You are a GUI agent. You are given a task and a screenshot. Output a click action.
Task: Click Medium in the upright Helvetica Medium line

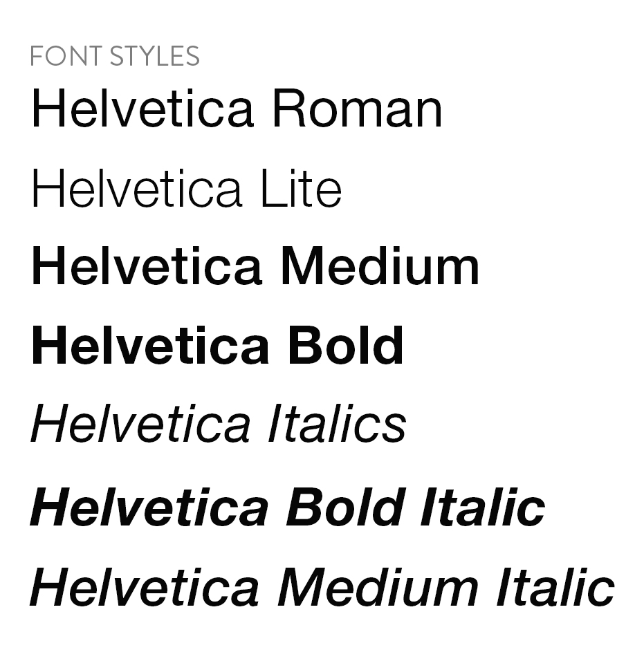click(380, 267)
